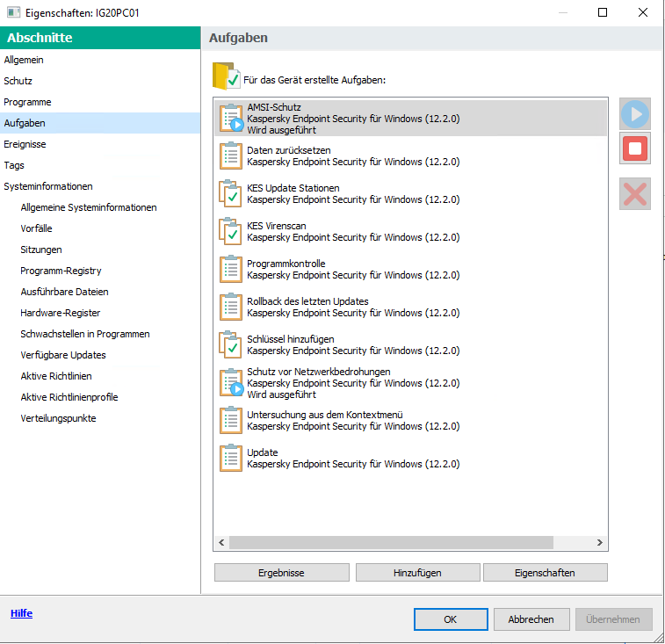The image size is (665, 644).
Task: Open the Allgemein section
Action: (x=24, y=60)
